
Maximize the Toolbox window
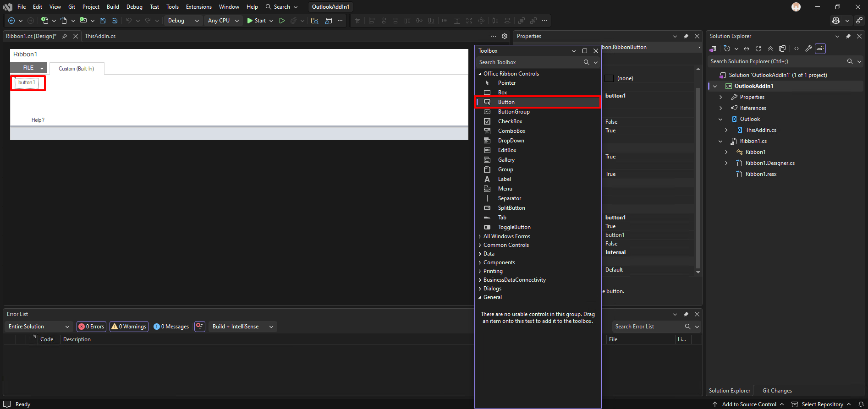pyautogui.click(x=585, y=51)
